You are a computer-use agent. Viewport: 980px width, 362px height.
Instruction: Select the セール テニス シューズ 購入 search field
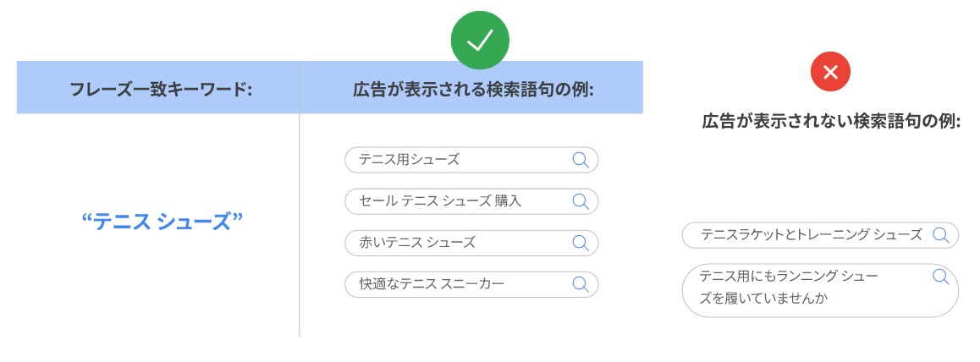[x=471, y=201]
